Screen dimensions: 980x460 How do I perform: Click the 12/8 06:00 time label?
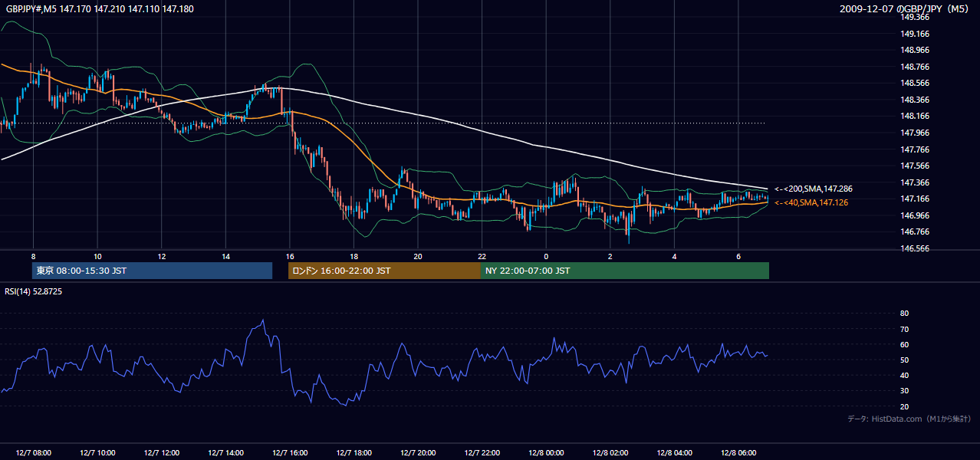(x=738, y=452)
